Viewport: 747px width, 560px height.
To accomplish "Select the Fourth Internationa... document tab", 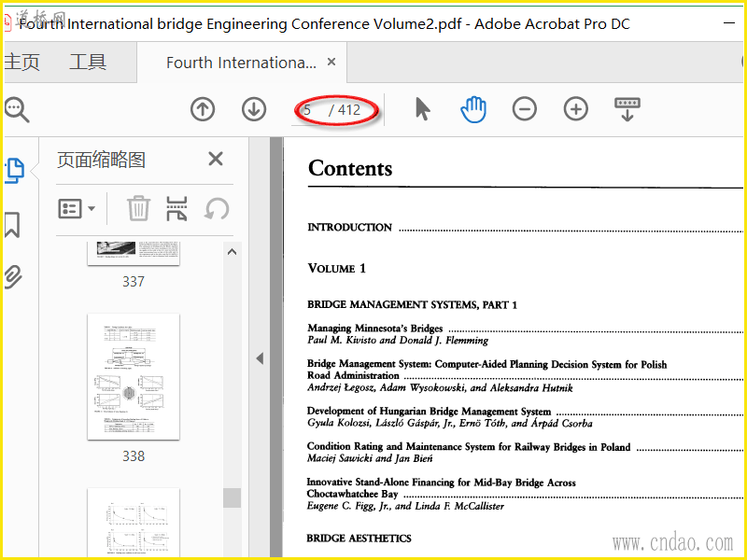I will point(241,63).
